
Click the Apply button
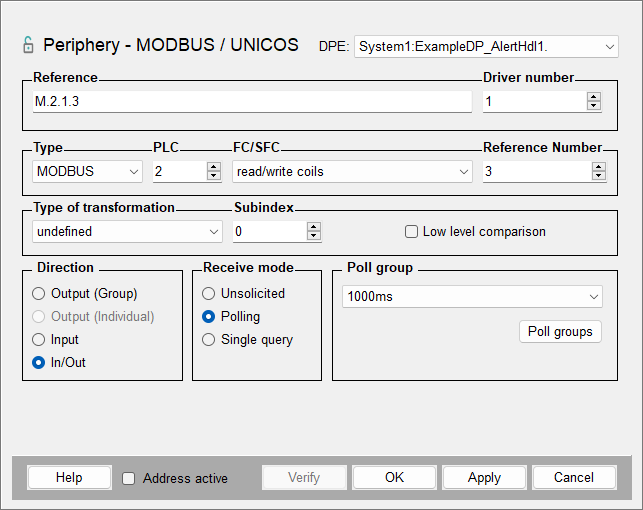[484, 478]
